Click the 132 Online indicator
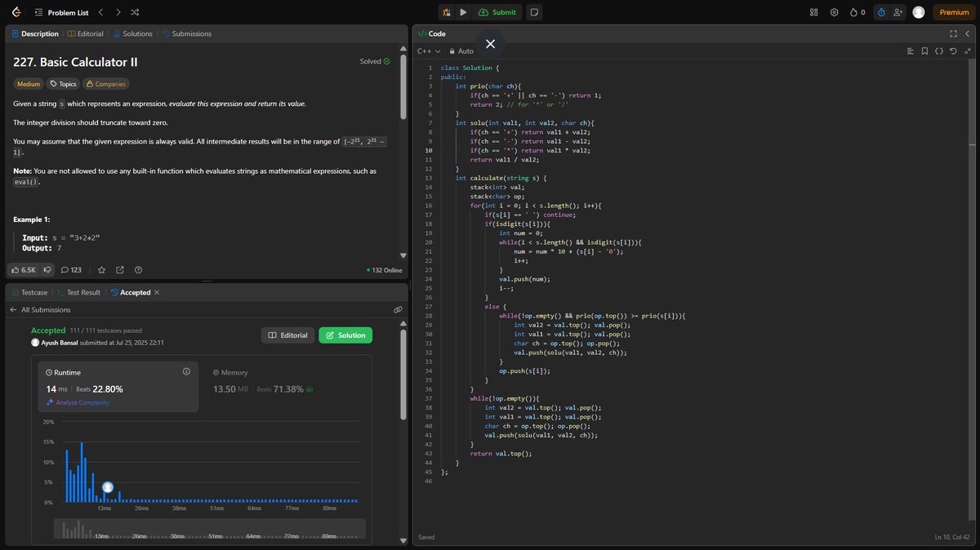980x550 pixels. coord(385,270)
